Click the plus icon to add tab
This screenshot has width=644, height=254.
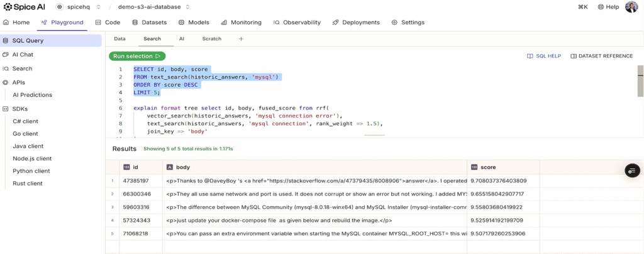pyautogui.click(x=241, y=39)
